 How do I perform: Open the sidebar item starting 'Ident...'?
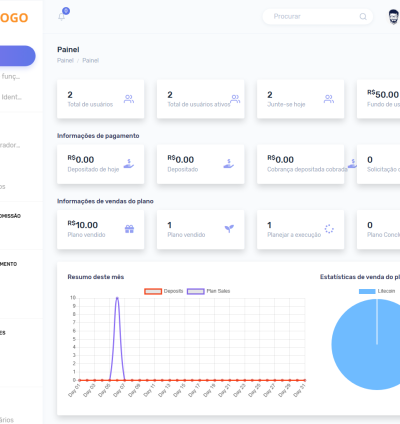[x=11, y=97]
